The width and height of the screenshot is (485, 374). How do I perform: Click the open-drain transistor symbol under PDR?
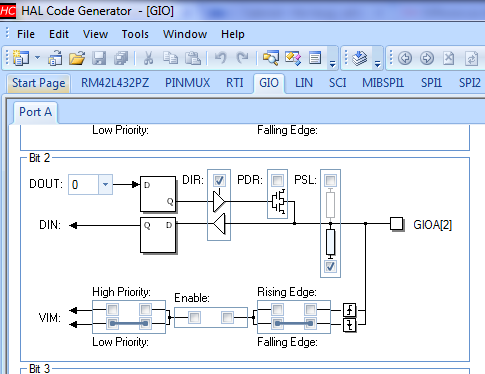(x=279, y=202)
